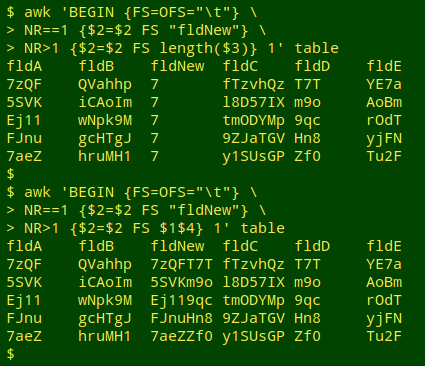
Task: Click value 5SVKm9o in fldNew column
Action: click(x=181, y=282)
